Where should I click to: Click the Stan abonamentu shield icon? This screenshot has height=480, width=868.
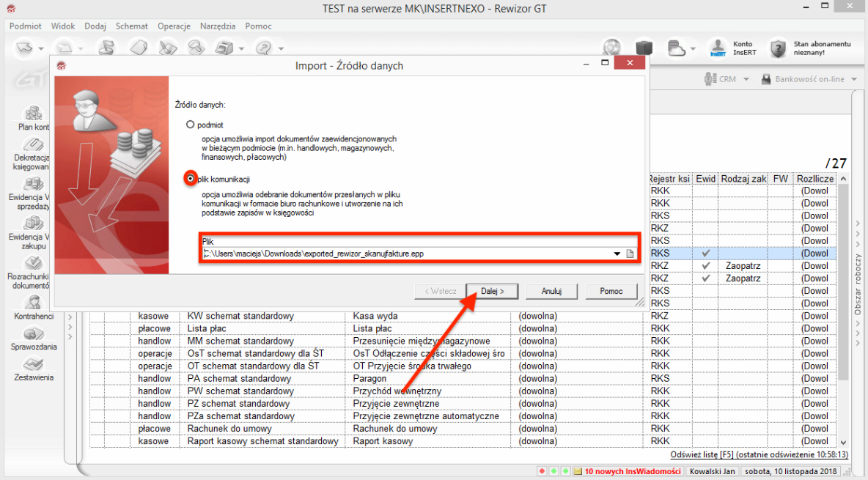[778, 48]
